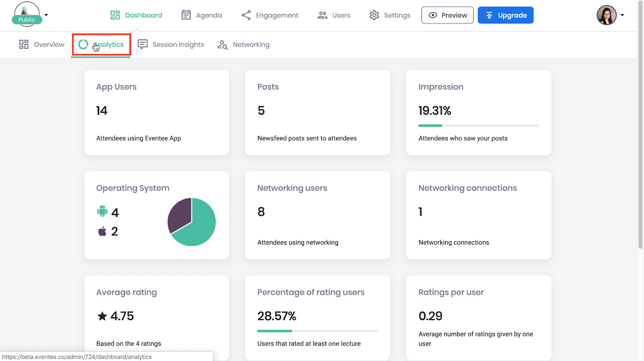Click the Apple icon in Operating System
This screenshot has height=361, width=644.
102,231
